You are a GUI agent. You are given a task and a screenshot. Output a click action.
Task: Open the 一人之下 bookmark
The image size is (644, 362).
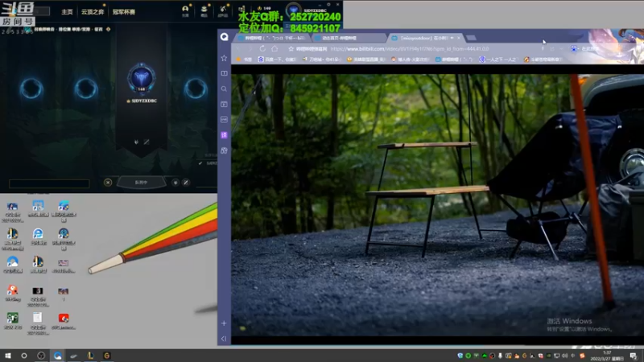point(497,60)
